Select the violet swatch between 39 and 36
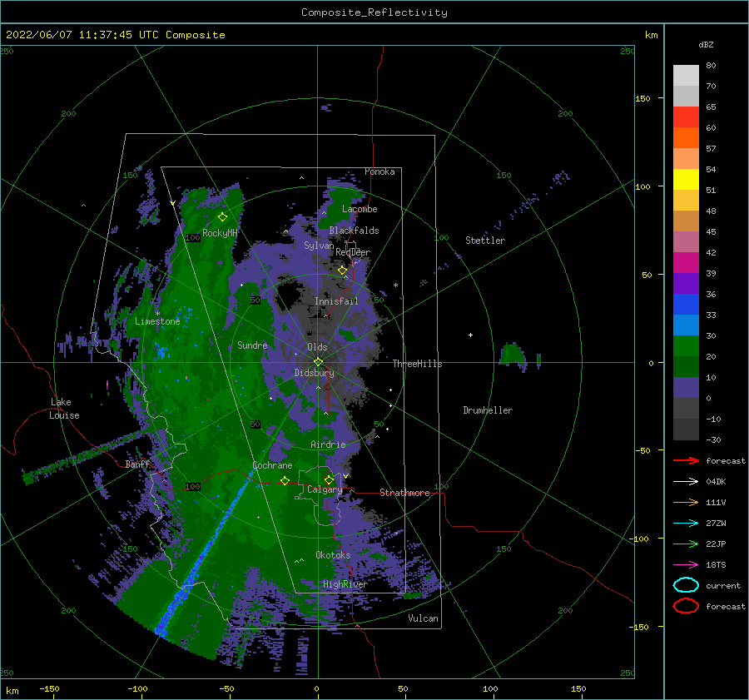 686,283
